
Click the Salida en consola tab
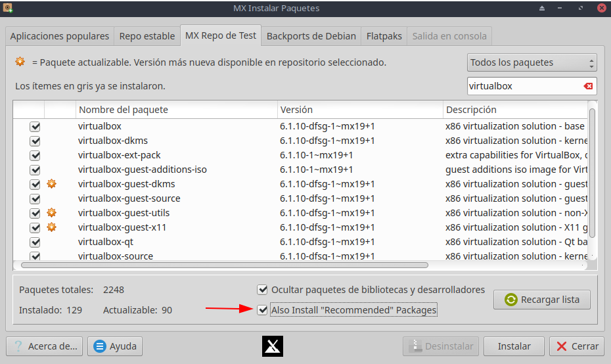449,36
